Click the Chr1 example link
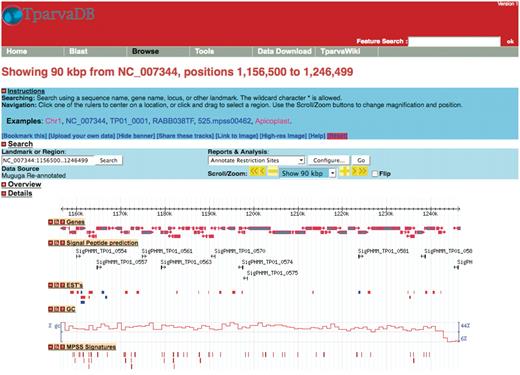Image resolution: width=520 pixels, height=375 pixels. [x=53, y=121]
